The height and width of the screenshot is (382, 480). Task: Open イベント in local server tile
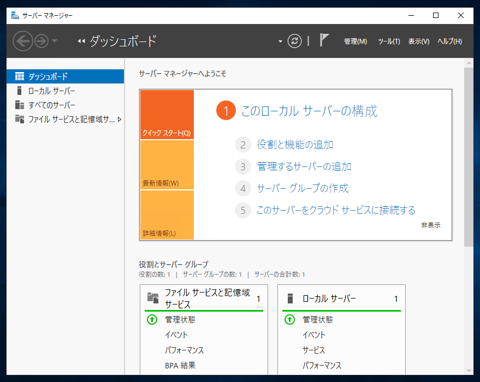click(x=314, y=335)
